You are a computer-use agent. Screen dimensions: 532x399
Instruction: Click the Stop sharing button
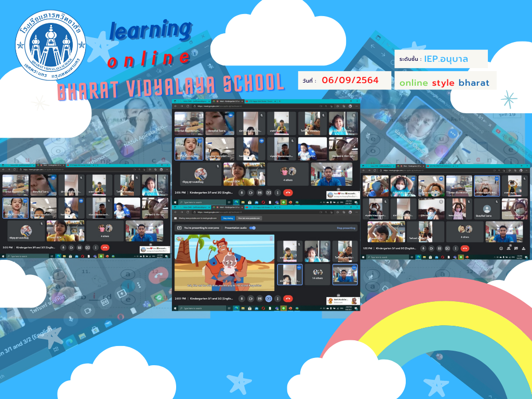tap(228, 218)
